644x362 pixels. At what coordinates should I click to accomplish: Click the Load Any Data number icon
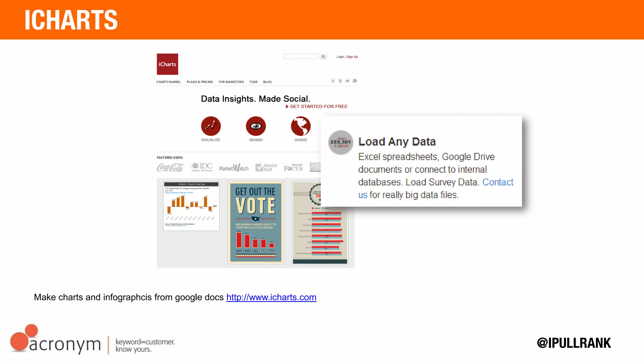[341, 142]
